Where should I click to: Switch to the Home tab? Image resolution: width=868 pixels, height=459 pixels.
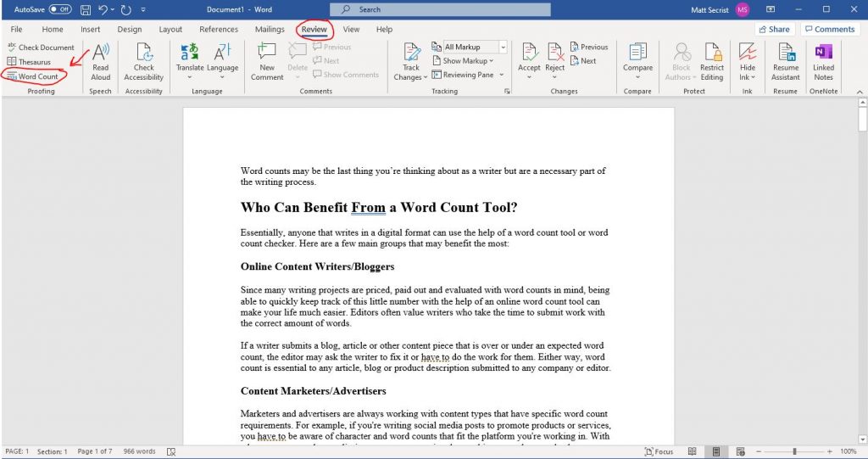coord(53,30)
